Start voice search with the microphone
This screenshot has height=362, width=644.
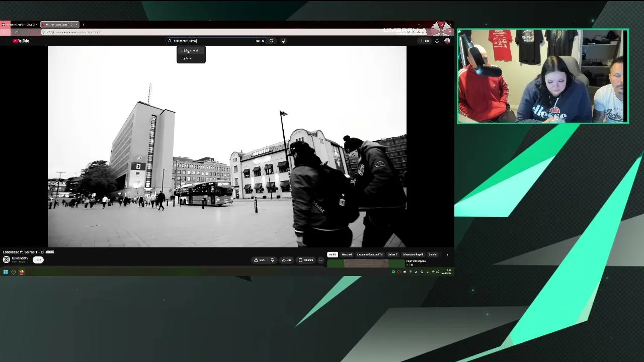coord(283,41)
